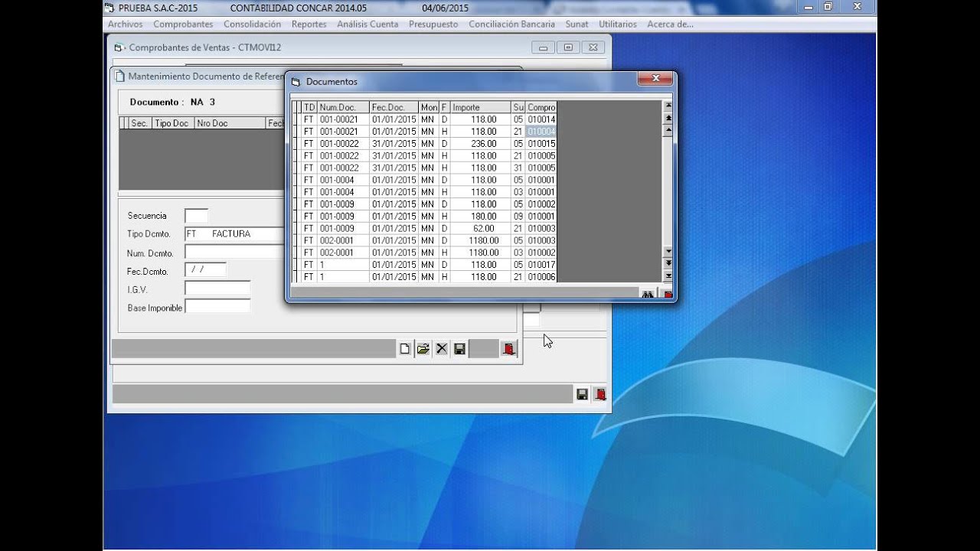
Task: Click the restore button of Comprobantes de Ventas window
Action: tap(568, 47)
